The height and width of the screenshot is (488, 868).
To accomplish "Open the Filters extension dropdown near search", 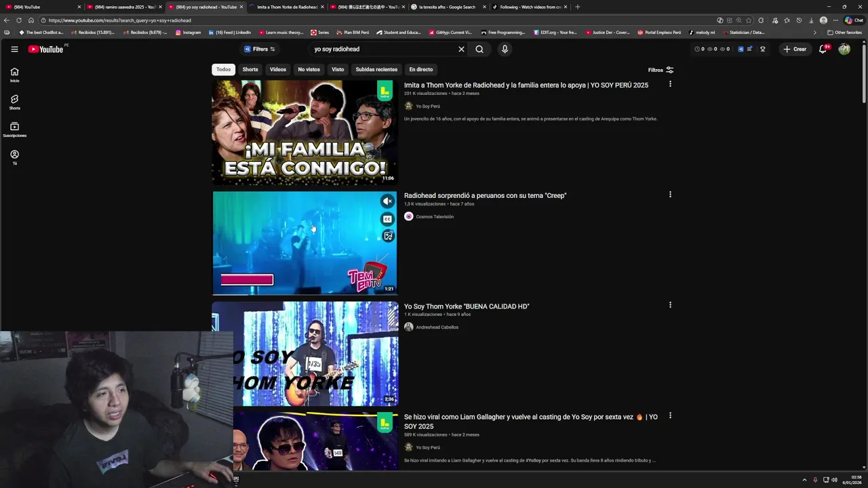I will (260, 49).
